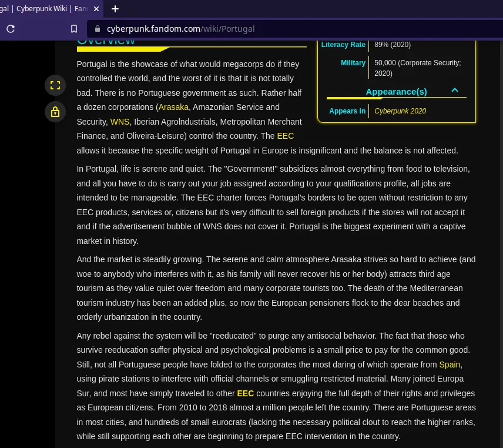Follow the Arasaka link
The width and height of the screenshot is (503, 448).
click(173, 107)
